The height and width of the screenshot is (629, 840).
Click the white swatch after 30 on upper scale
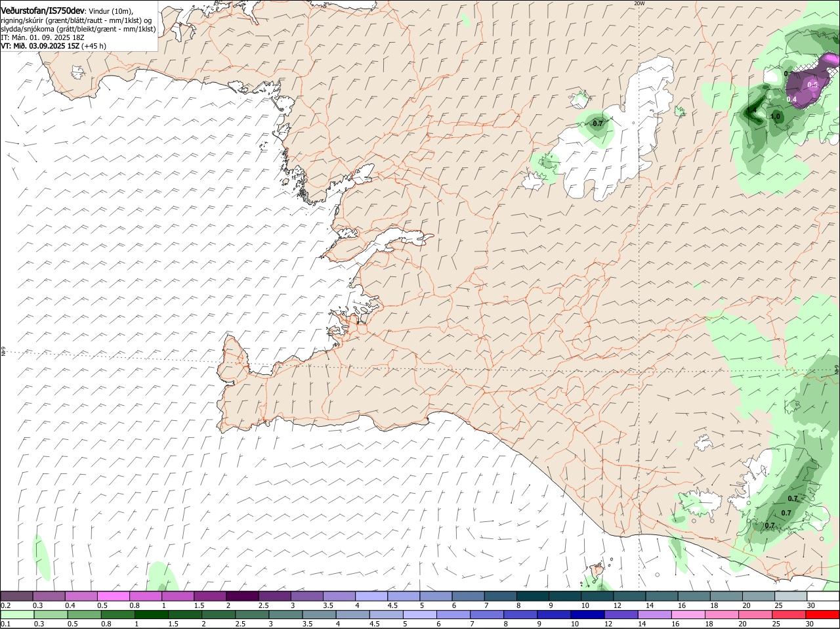(823, 596)
